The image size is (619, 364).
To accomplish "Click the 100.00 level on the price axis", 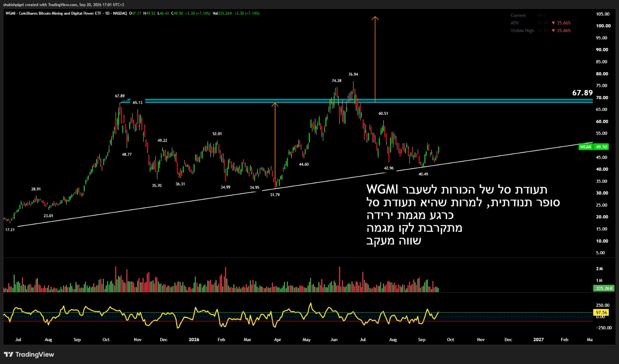I will (x=603, y=26).
